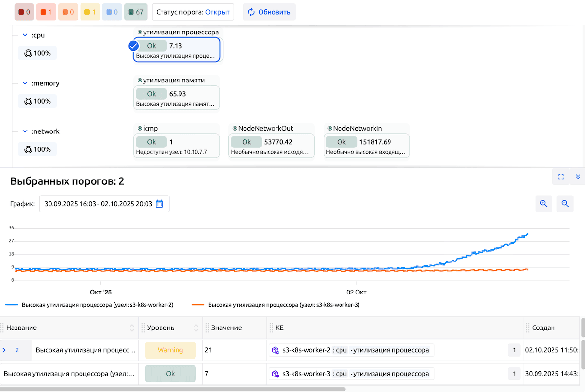Open the Статус порога: Открыт filter

pyautogui.click(x=193, y=12)
